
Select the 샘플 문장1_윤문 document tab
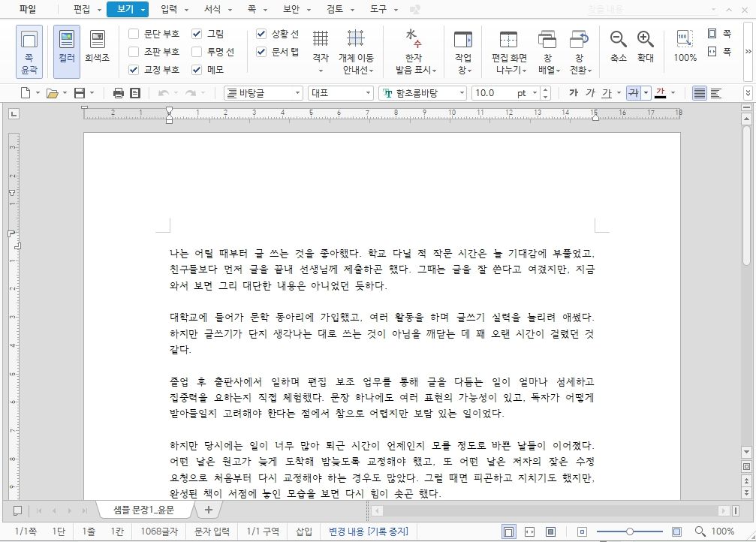144,510
